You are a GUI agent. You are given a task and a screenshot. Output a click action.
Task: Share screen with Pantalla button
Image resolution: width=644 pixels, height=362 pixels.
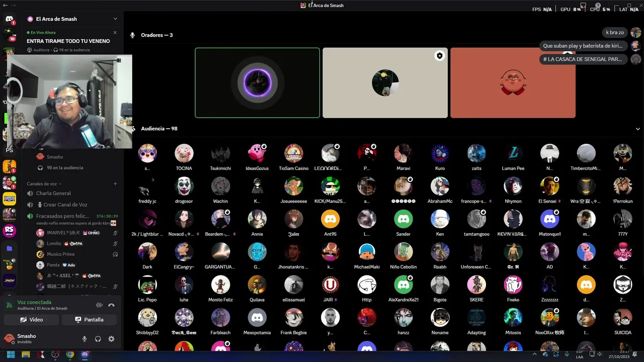tap(89, 320)
